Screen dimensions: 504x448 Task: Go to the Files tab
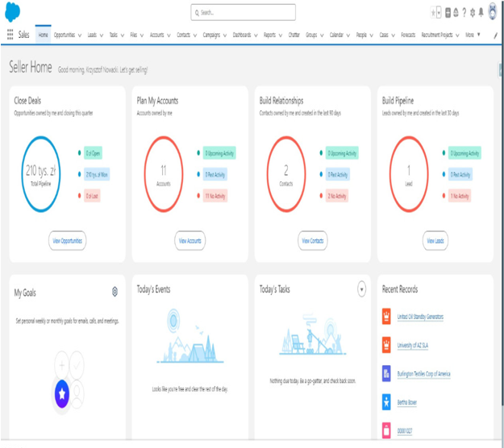pyautogui.click(x=134, y=35)
